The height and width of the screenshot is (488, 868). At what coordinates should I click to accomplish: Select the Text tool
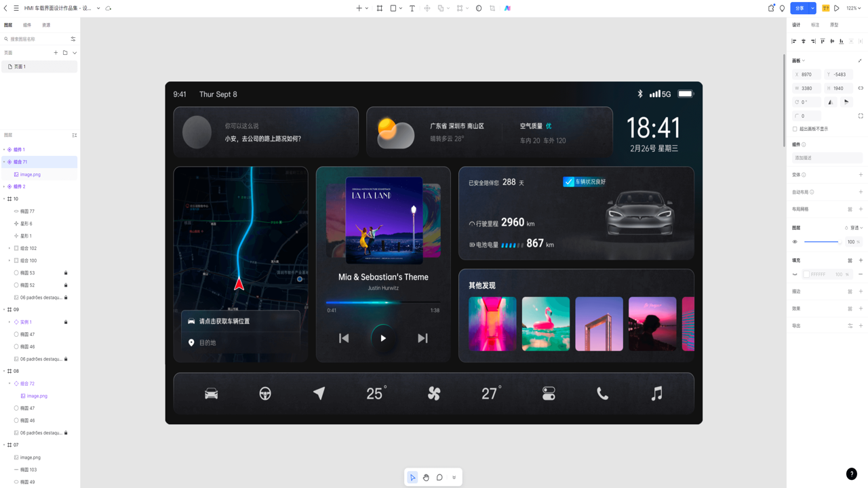[412, 8]
